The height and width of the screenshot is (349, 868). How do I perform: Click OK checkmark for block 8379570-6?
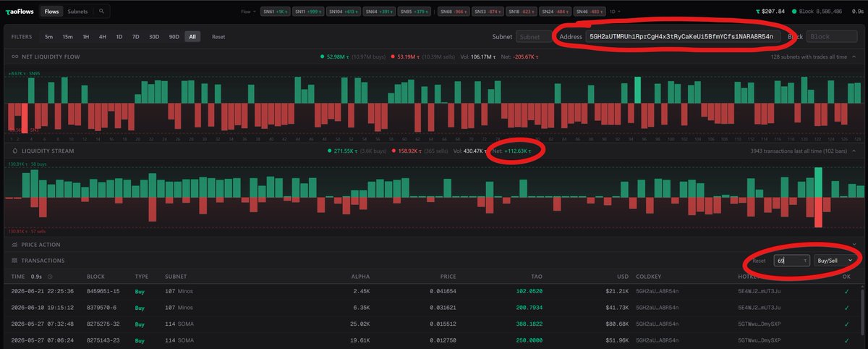[x=847, y=307]
